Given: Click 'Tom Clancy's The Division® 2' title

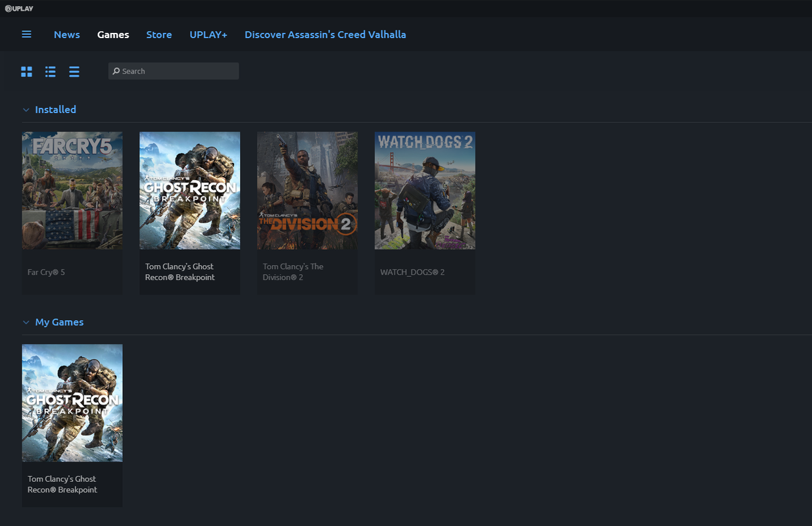Looking at the screenshot, I should 293,272.
